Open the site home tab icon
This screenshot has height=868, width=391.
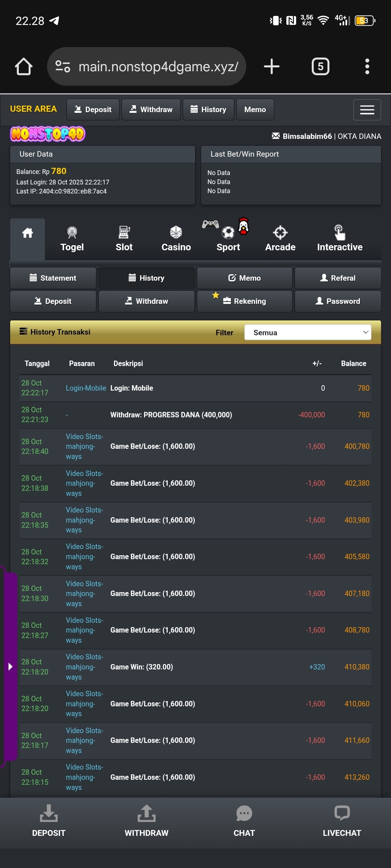pyautogui.click(x=28, y=233)
